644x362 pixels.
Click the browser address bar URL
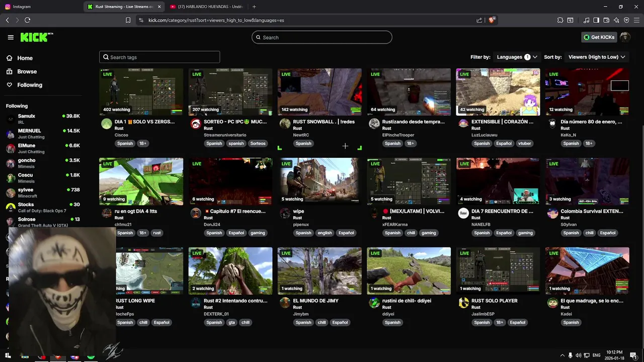(x=216, y=20)
